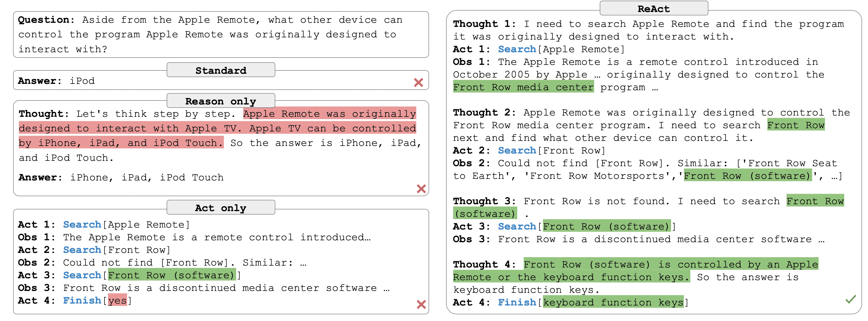Viewport: 868px width, 321px height.
Task: Click Search in ReAct's Act 3 line
Action: point(517,226)
